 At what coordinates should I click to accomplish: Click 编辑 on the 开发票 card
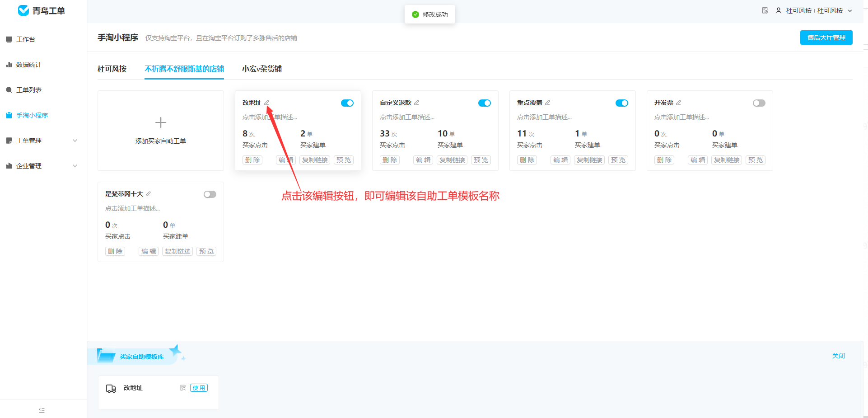(698, 160)
